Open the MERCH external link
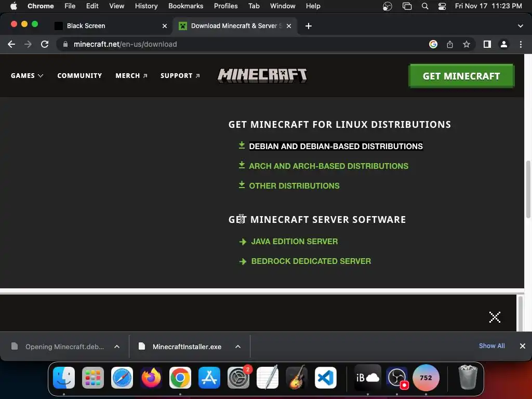 (131, 76)
